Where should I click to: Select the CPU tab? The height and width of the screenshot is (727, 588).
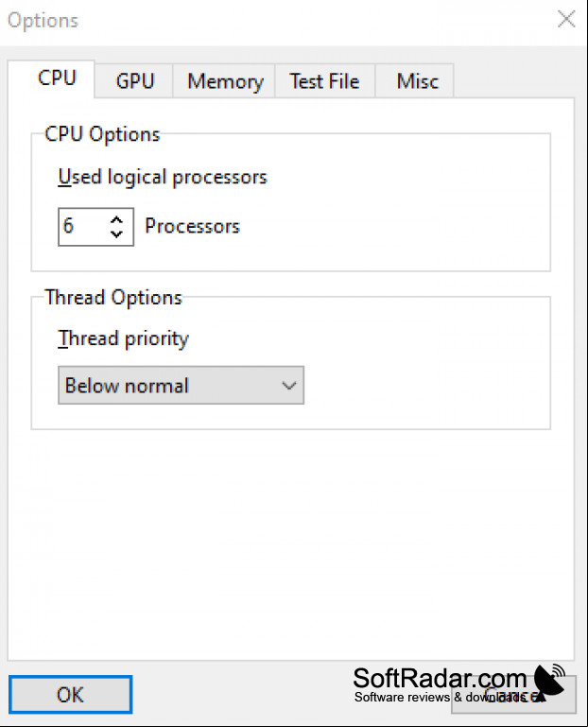click(x=56, y=78)
